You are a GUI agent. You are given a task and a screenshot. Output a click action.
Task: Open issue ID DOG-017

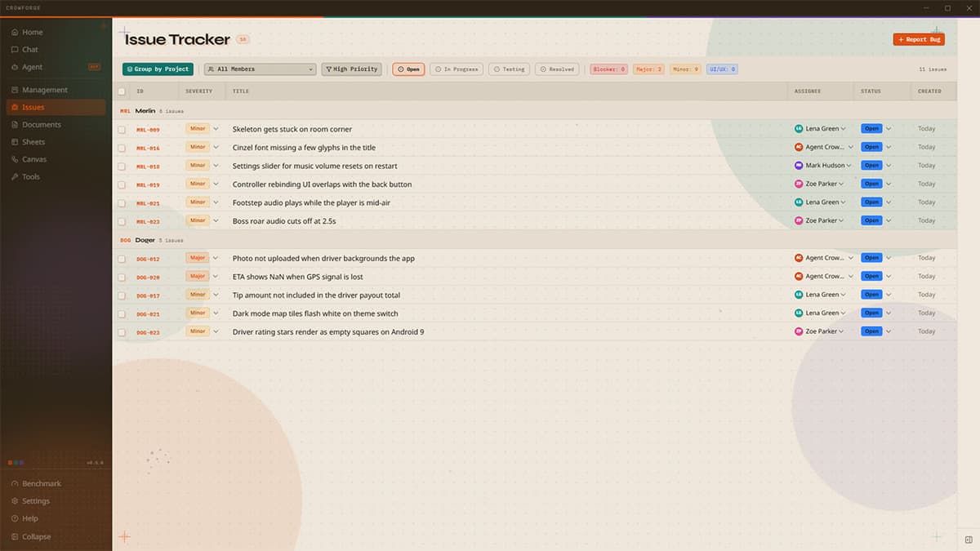click(148, 295)
